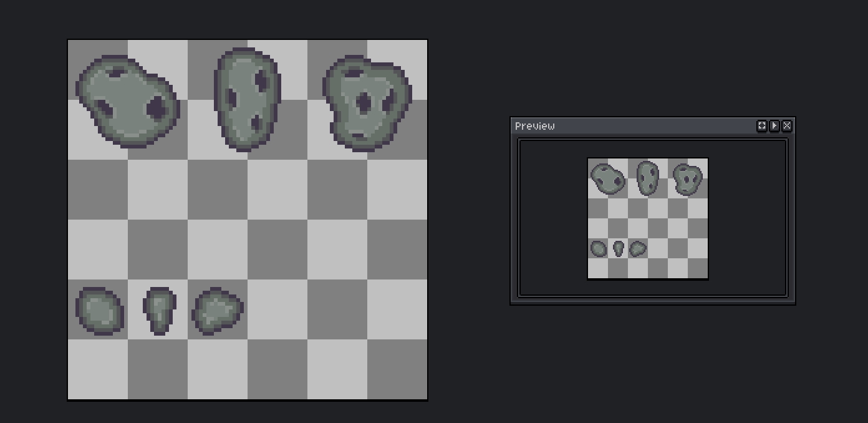Click top-left asteroid inside the Preview thumbnail

pyautogui.click(x=607, y=178)
